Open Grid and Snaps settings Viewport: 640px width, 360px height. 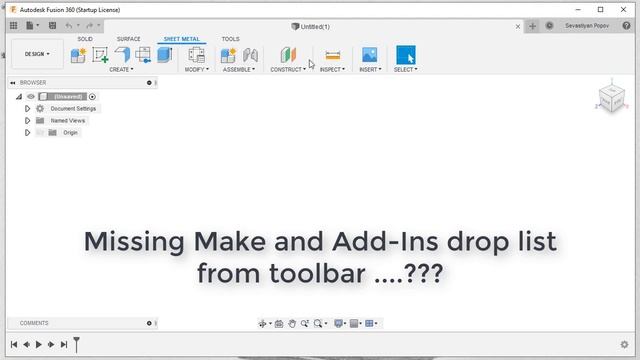click(354, 324)
